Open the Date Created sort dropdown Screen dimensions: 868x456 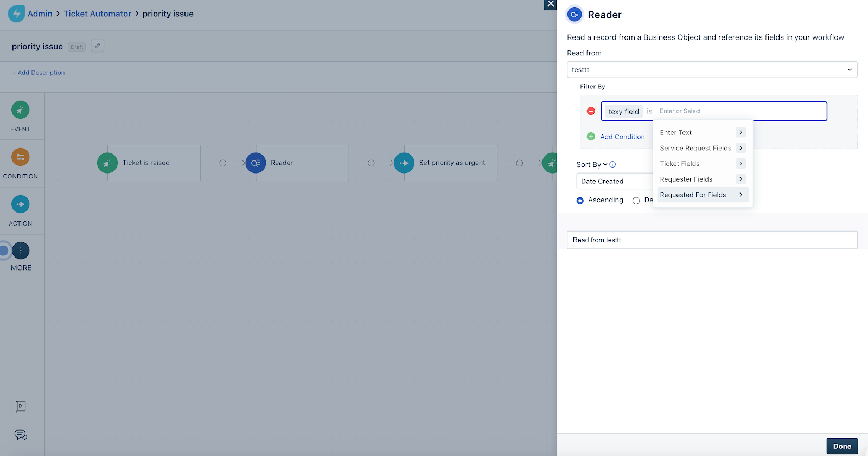(615, 181)
